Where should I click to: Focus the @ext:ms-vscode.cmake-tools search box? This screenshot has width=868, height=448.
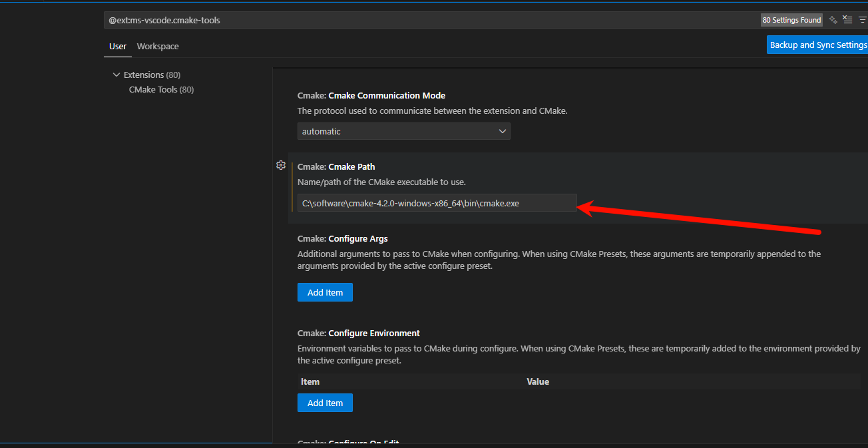pyautogui.click(x=431, y=20)
